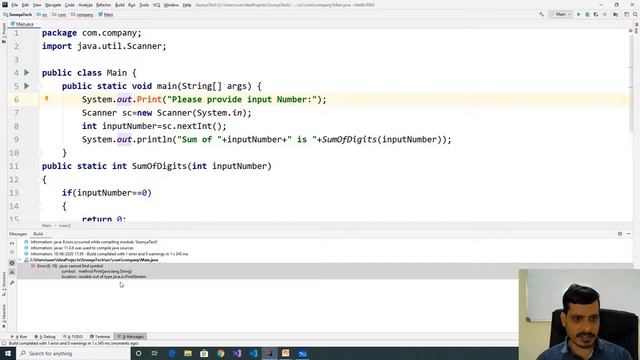This screenshot has width=640, height=360.
Task: Click Main class breadcrumb in navigation bar
Action: 106,14
